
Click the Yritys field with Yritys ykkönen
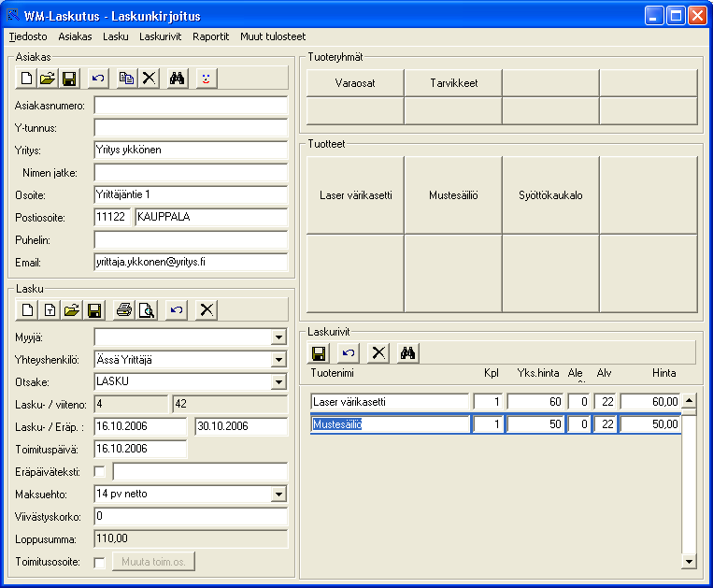click(x=191, y=151)
